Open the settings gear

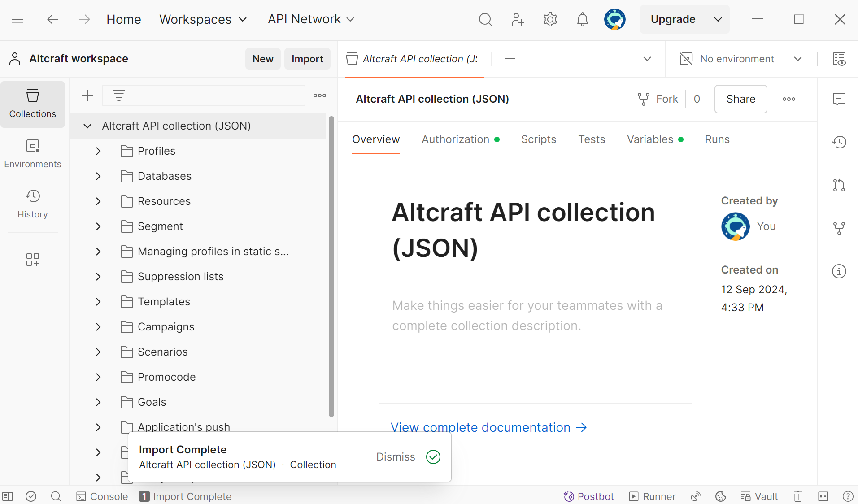[x=550, y=19]
